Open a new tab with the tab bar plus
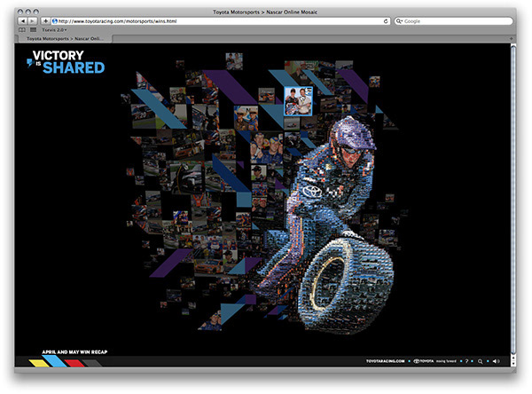 coord(511,39)
